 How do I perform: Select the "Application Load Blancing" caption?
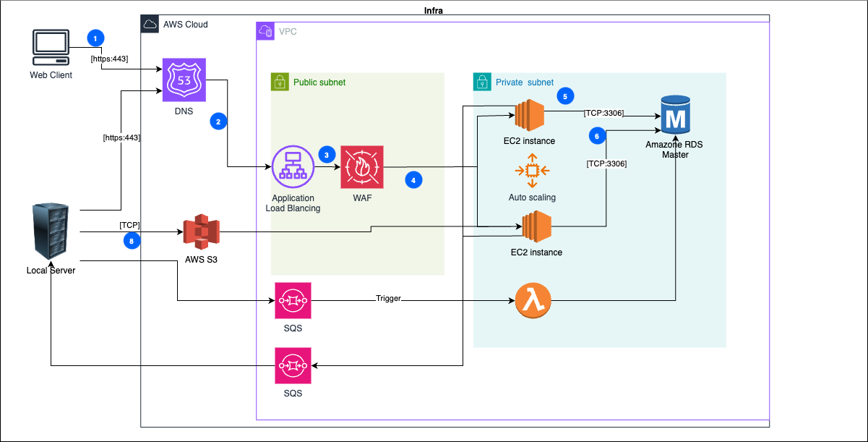click(x=293, y=203)
